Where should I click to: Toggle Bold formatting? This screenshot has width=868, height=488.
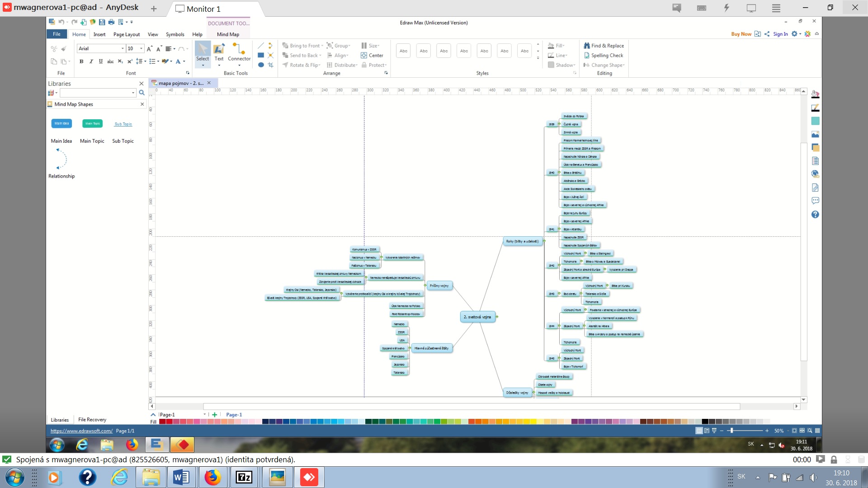(81, 61)
